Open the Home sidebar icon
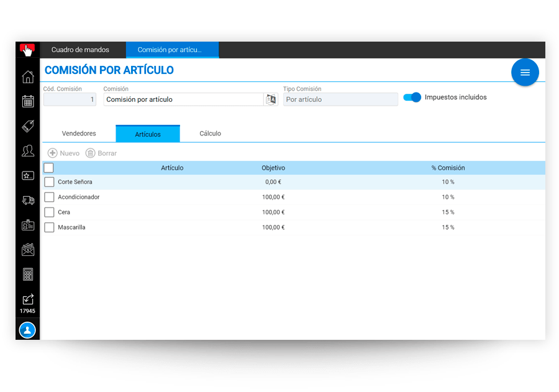Image resolution: width=559 pixels, height=392 pixels. click(28, 76)
